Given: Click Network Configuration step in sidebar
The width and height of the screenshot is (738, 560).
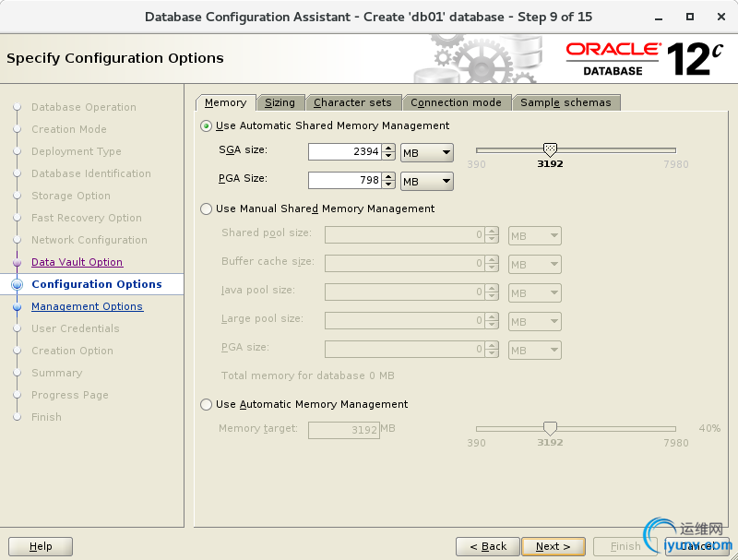Looking at the screenshot, I should pos(89,240).
